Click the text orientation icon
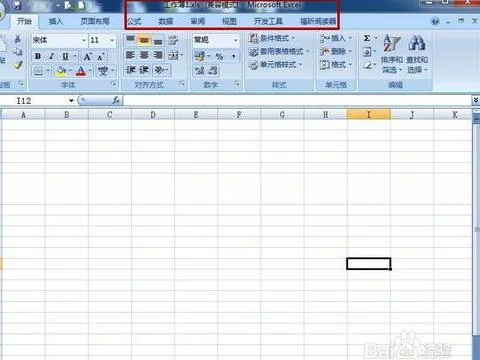The width and height of the screenshot is (480, 360). click(x=159, y=70)
